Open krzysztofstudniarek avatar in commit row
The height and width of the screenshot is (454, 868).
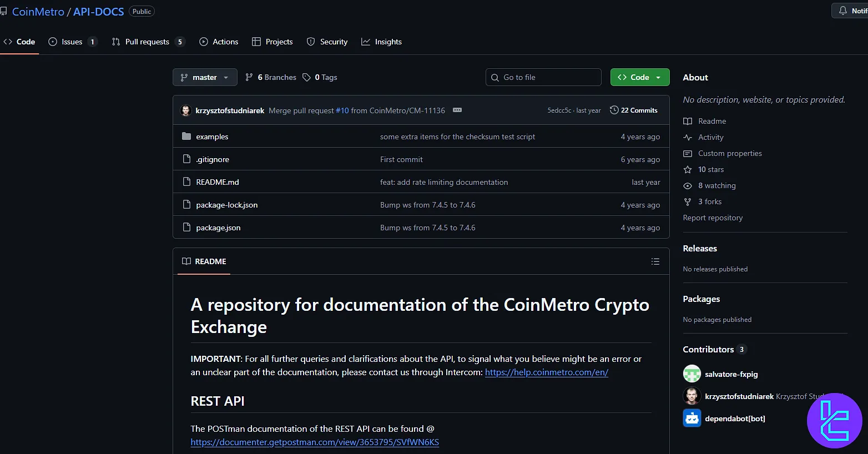(x=186, y=110)
